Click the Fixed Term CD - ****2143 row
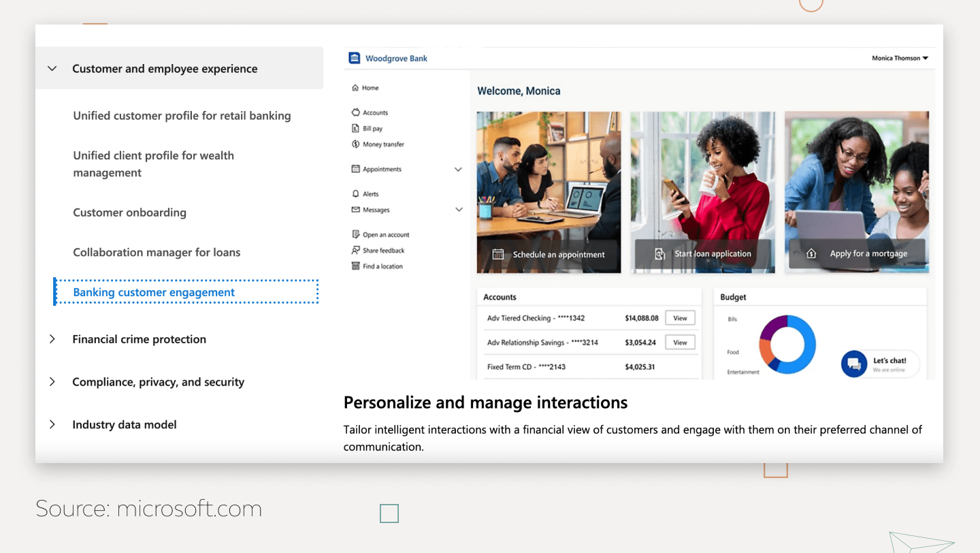980x553 pixels. tap(589, 367)
